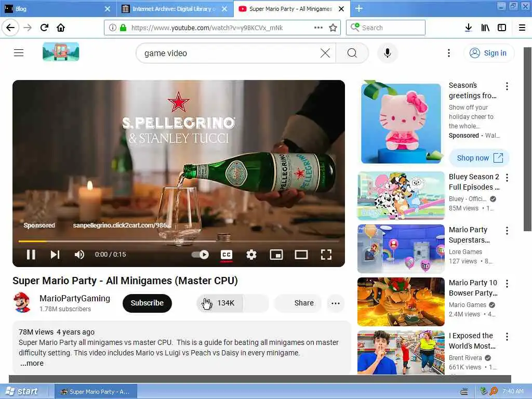Open options menu for Bluey Season 2 video
The width and height of the screenshot is (532, 399).
point(507,178)
